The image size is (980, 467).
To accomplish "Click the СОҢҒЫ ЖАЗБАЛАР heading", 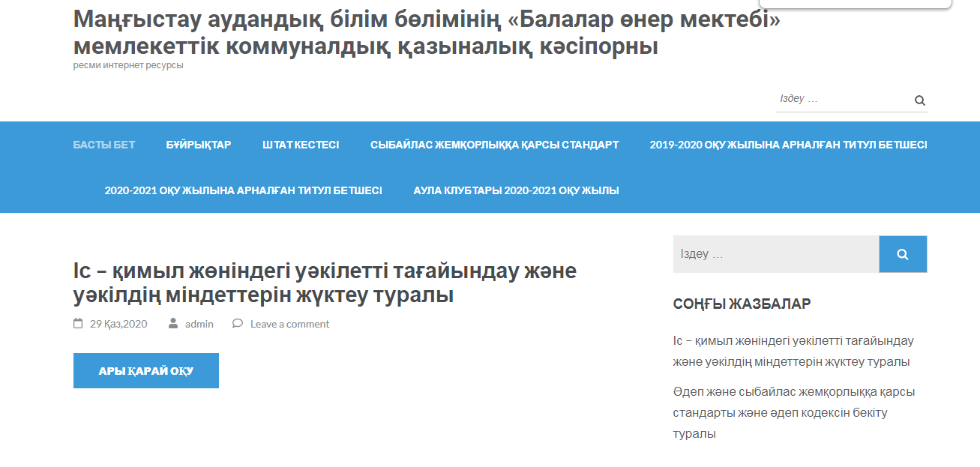I will tap(742, 304).
